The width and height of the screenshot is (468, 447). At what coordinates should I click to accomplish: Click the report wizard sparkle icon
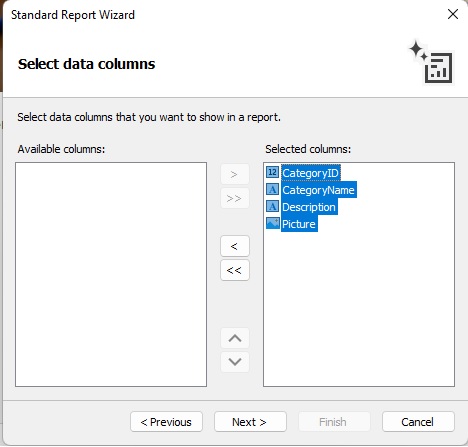click(x=431, y=62)
